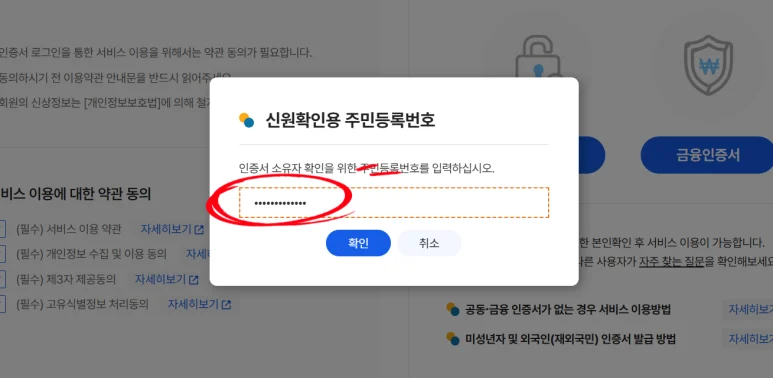The image size is (773, 378).
Task: Click the 확인 confirm button
Action: [x=358, y=243]
